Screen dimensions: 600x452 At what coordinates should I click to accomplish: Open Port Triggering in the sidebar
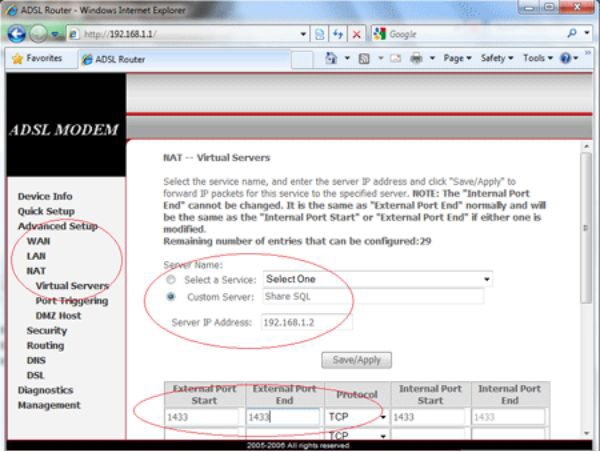point(71,300)
